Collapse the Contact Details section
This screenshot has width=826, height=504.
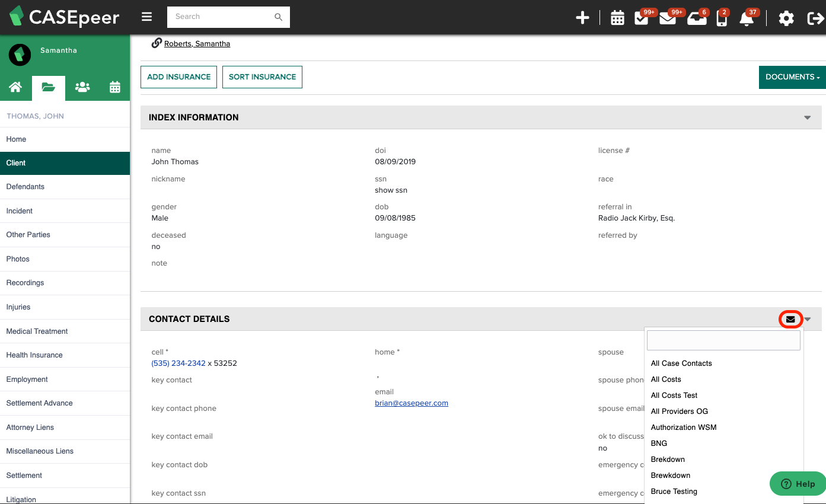coord(807,319)
